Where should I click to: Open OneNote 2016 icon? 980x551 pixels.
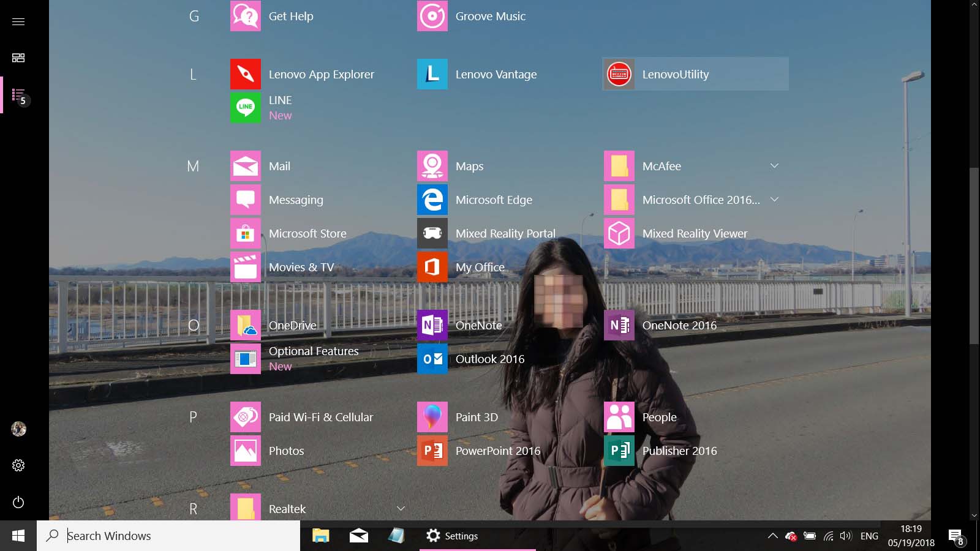619,325
